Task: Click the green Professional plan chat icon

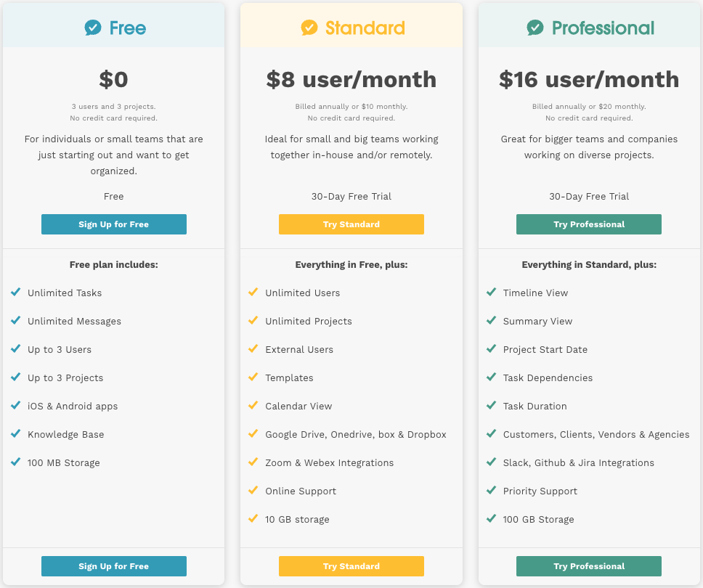Action: point(535,28)
